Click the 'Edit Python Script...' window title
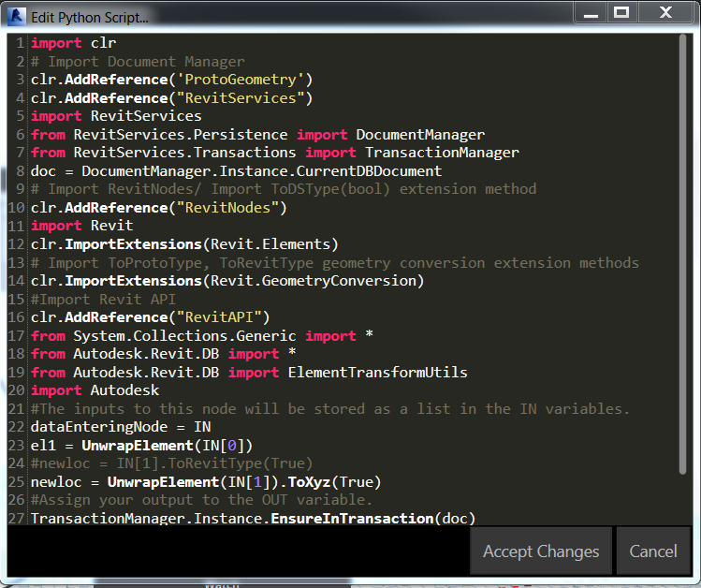Screen dimensions: 701x588 pyautogui.click(x=90, y=18)
